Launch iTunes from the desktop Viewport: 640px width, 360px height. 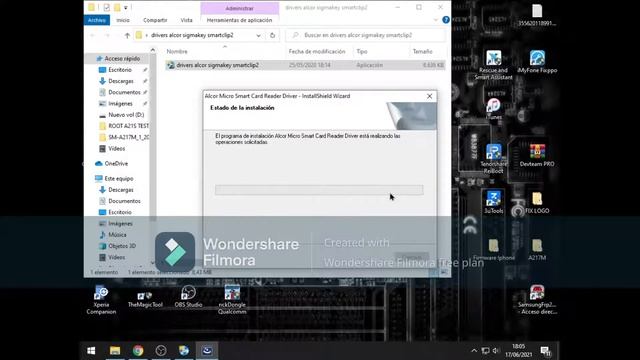tap(493, 109)
